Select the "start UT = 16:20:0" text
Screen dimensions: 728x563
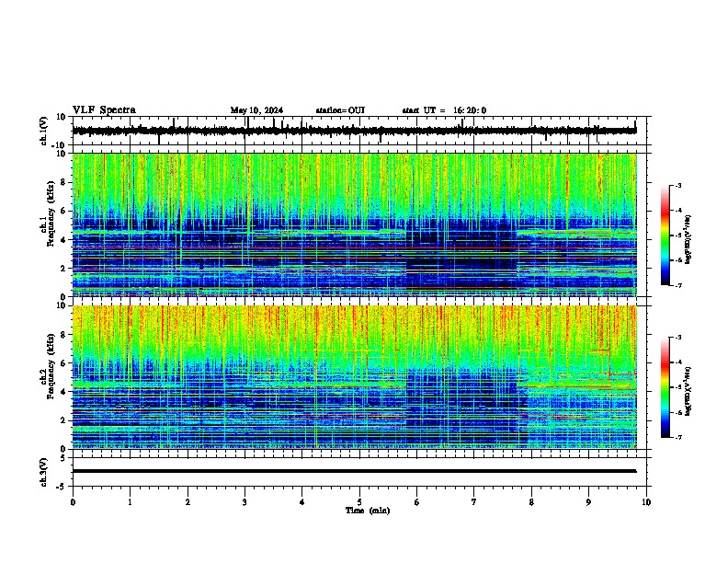click(444, 110)
